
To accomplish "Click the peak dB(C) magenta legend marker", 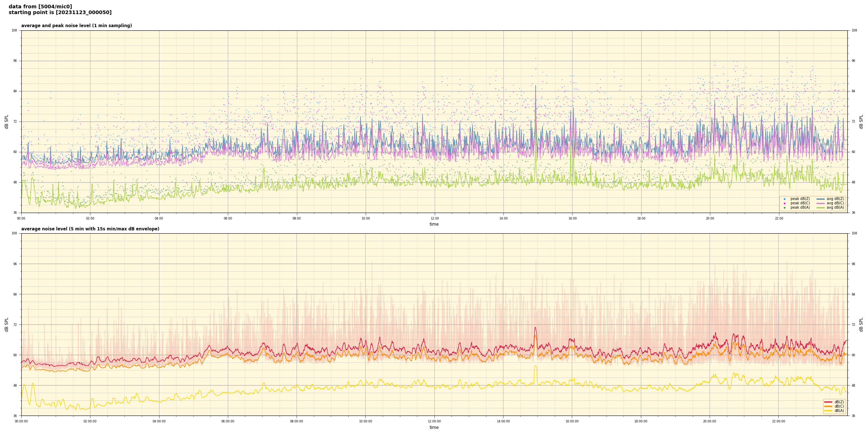I will pos(784,203).
